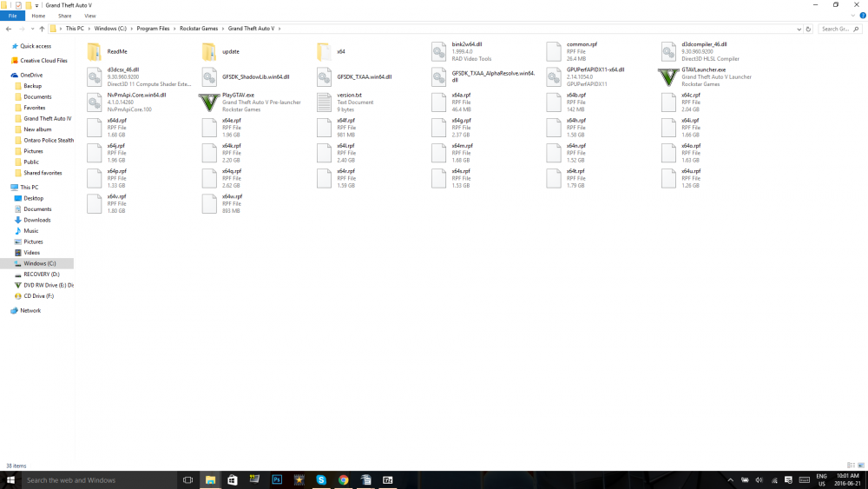Open the ReadMe folder icon
868x489 pixels.
[94, 51]
